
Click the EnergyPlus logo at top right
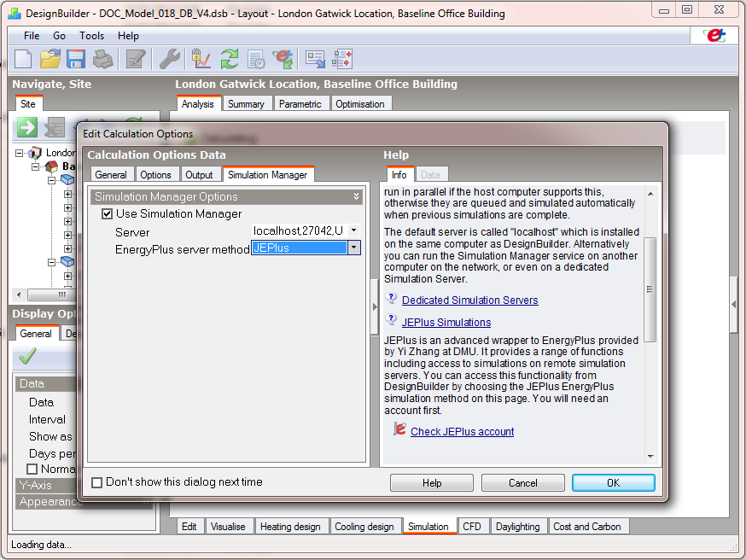click(x=715, y=36)
